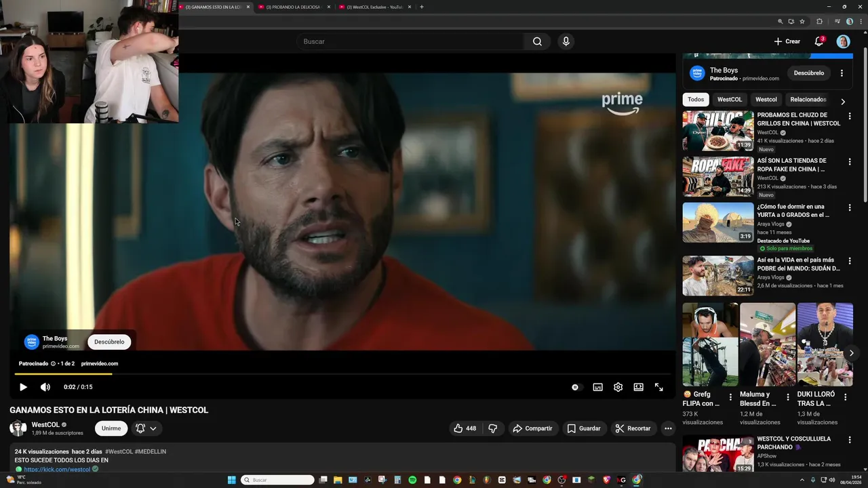Open Chrome zoom magnifier in address bar
868x488 pixels.
781,22
